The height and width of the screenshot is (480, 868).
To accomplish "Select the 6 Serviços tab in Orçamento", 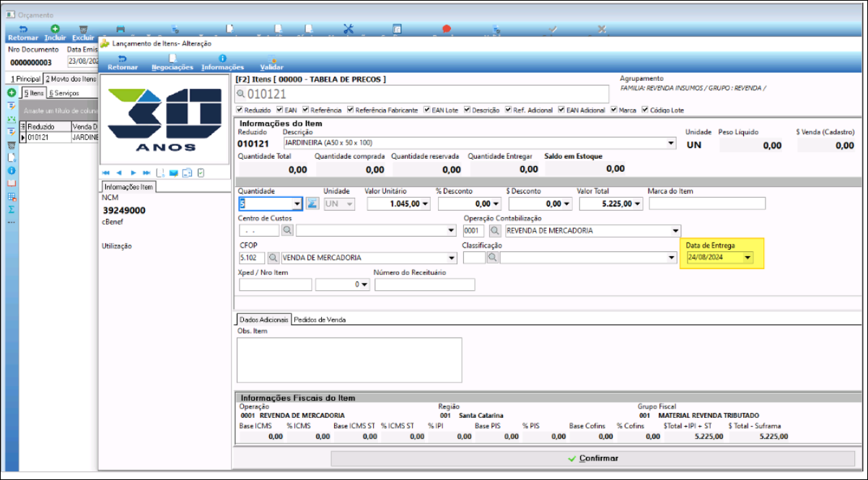I will click(64, 93).
